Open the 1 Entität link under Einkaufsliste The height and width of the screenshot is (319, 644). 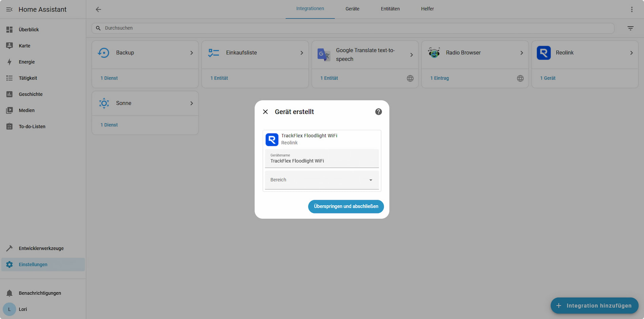coord(219,78)
